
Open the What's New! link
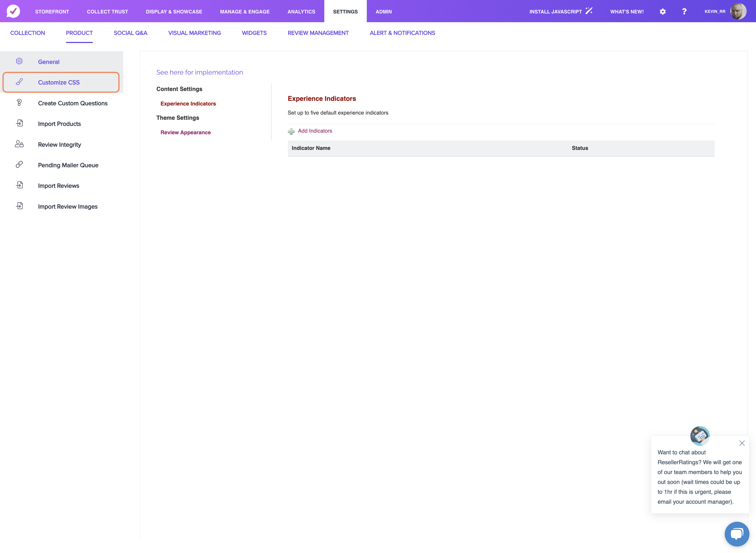point(627,12)
